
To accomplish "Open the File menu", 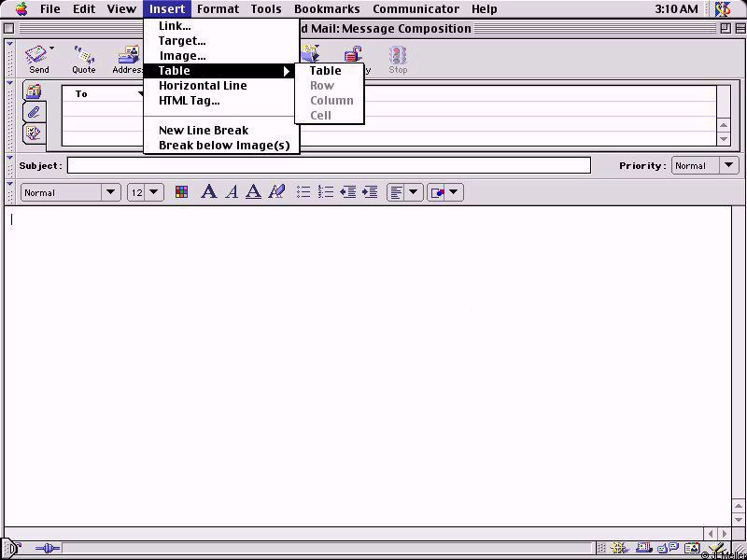I will point(50,8).
